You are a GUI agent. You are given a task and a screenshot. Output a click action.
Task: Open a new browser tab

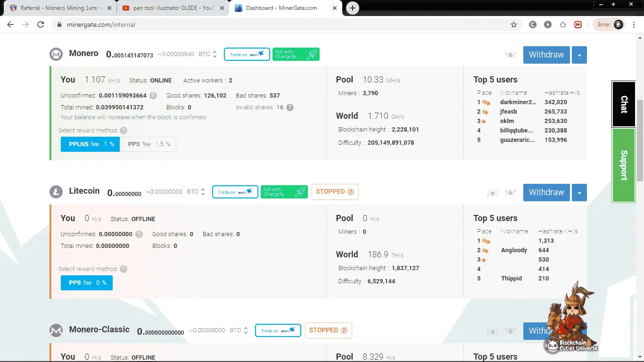coord(353,8)
